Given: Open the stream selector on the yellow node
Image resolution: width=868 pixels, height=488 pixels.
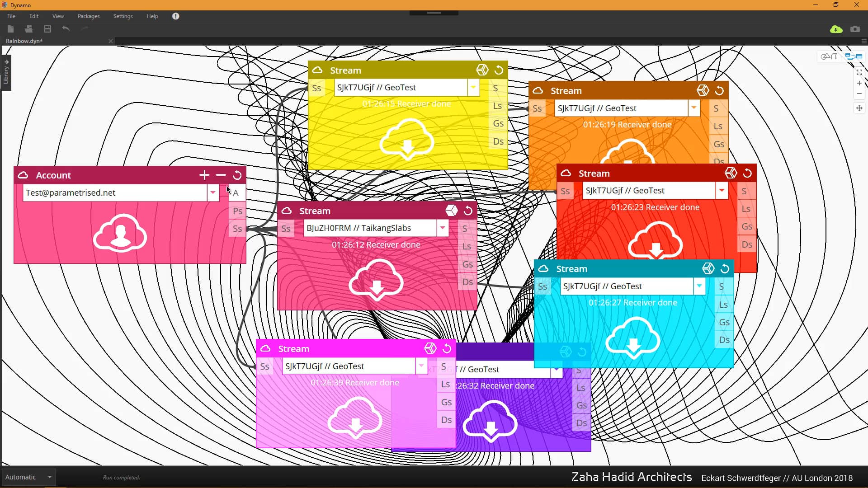Looking at the screenshot, I should click(x=473, y=87).
